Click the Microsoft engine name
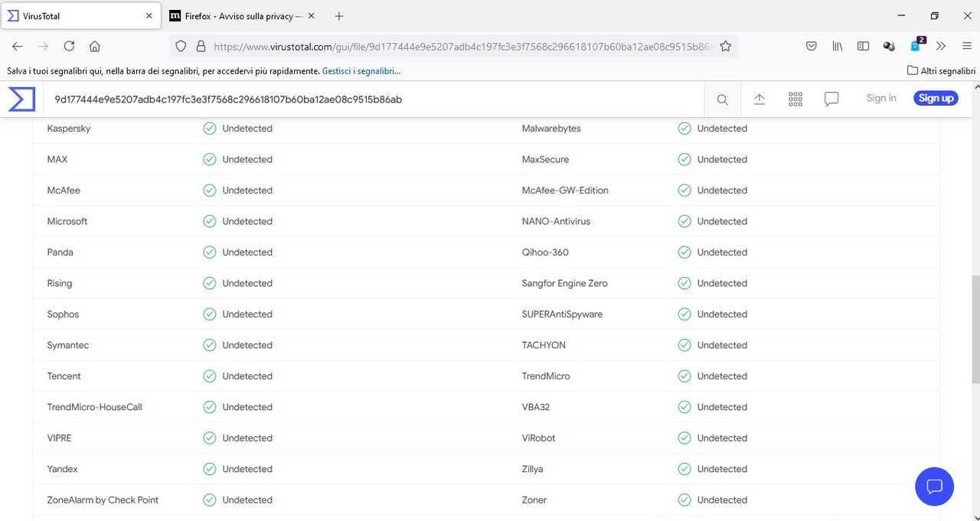Image resolution: width=980 pixels, height=521 pixels. (x=67, y=221)
